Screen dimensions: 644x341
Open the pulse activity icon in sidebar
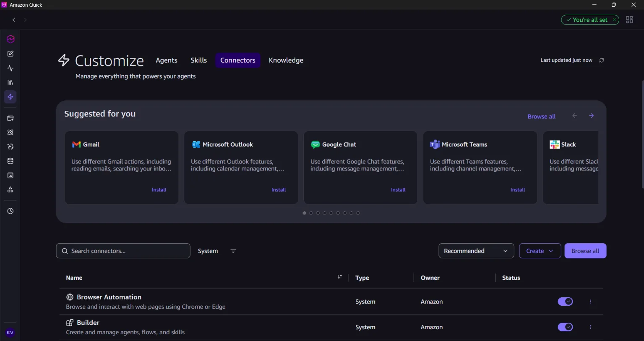[x=10, y=68]
